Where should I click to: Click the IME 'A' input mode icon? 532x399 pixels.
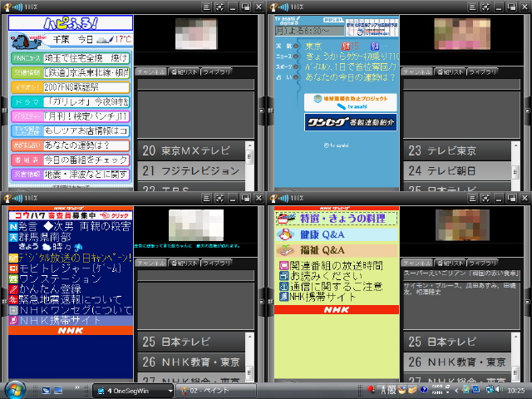click(383, 390)
